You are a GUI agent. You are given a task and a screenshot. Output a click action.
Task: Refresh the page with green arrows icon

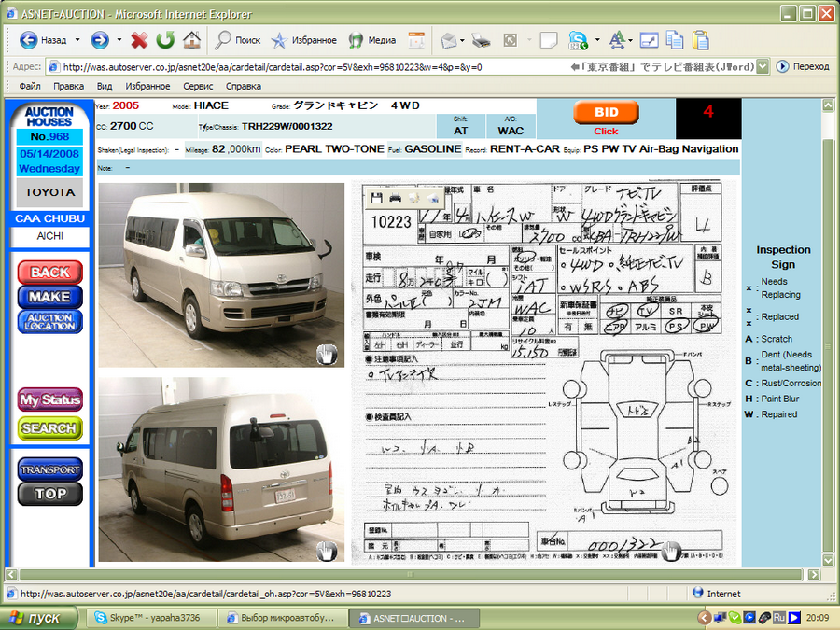(x=165, y=40)
